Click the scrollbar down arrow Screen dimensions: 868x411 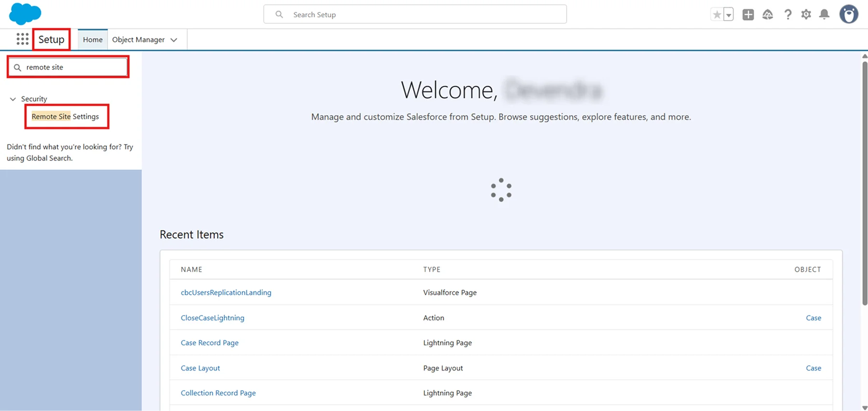coord(865,408)
